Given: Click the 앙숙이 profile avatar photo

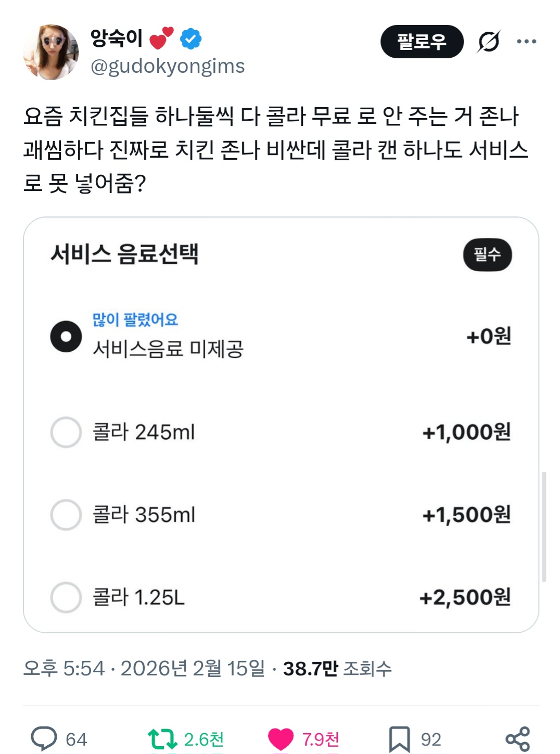Looking at the screenshot, I should pos(51,52).
